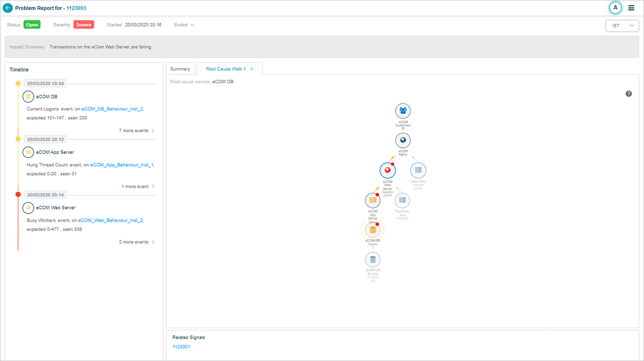The image size is (644, 361).
Task: Click the user avatar A icon
Action: (x=615, y=8)
